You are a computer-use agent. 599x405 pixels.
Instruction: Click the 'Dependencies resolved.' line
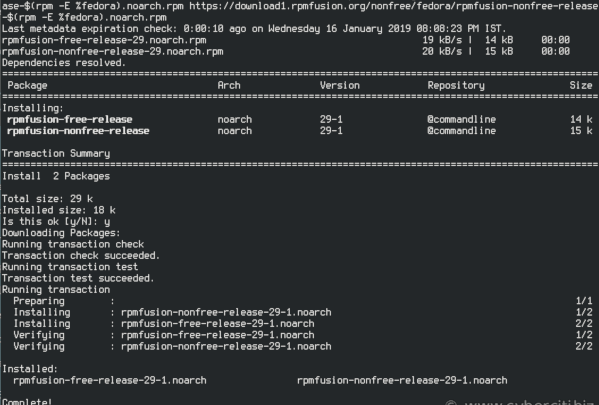coord(64,63)
